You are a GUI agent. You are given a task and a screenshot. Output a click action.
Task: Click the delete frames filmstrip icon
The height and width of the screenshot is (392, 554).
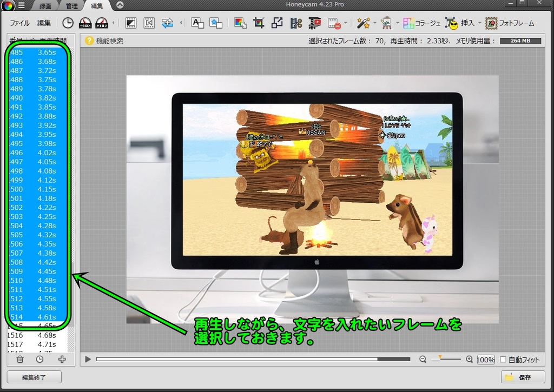tap(334, 23)
